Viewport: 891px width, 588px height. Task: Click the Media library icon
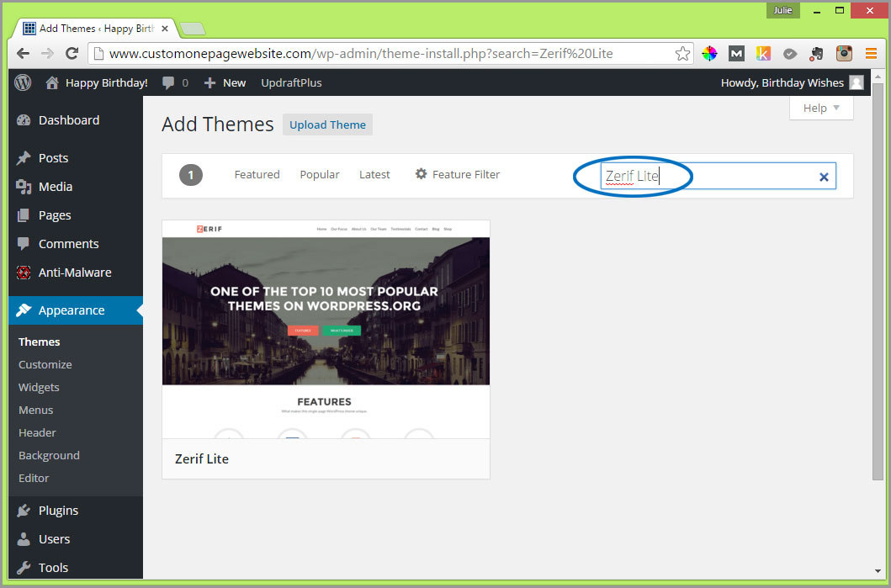[24, 187]
